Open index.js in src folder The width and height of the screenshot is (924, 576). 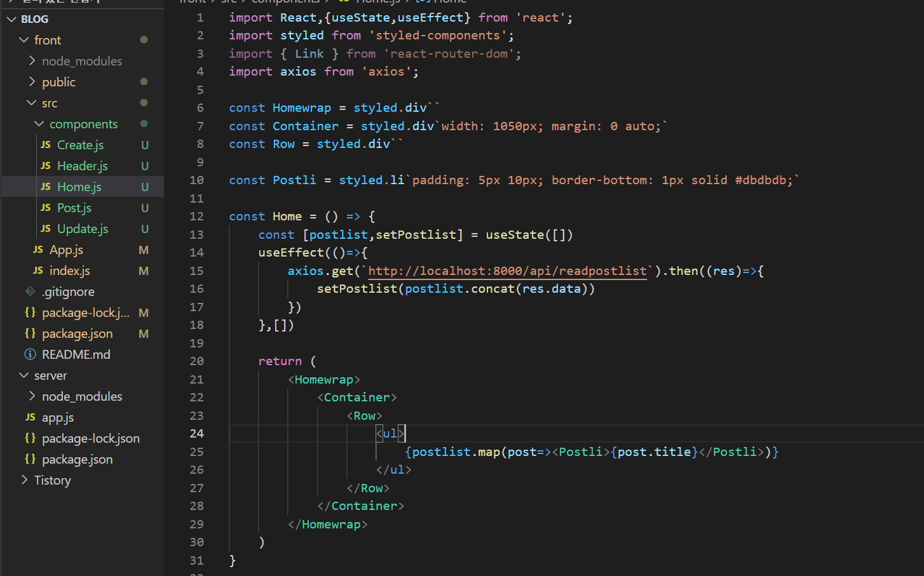[x=70, y=271]
